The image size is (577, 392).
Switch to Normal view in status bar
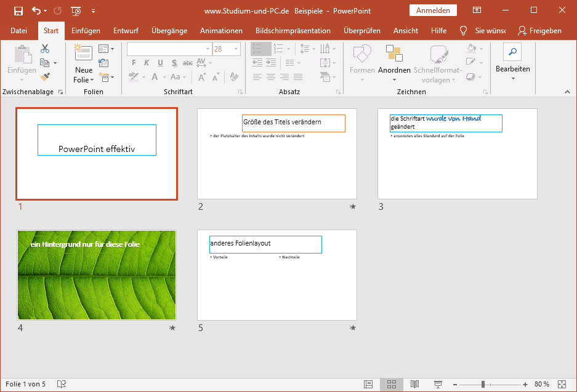coord(368,384)
